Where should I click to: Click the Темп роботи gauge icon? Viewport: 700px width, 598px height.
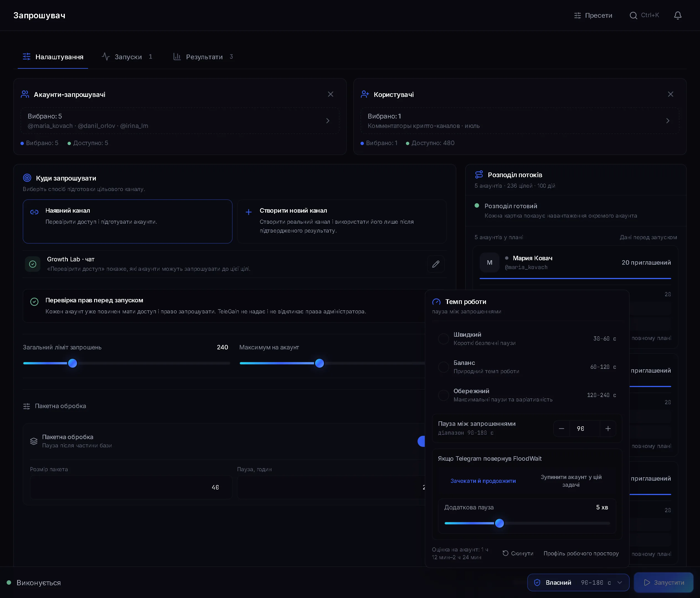point(436,302)
